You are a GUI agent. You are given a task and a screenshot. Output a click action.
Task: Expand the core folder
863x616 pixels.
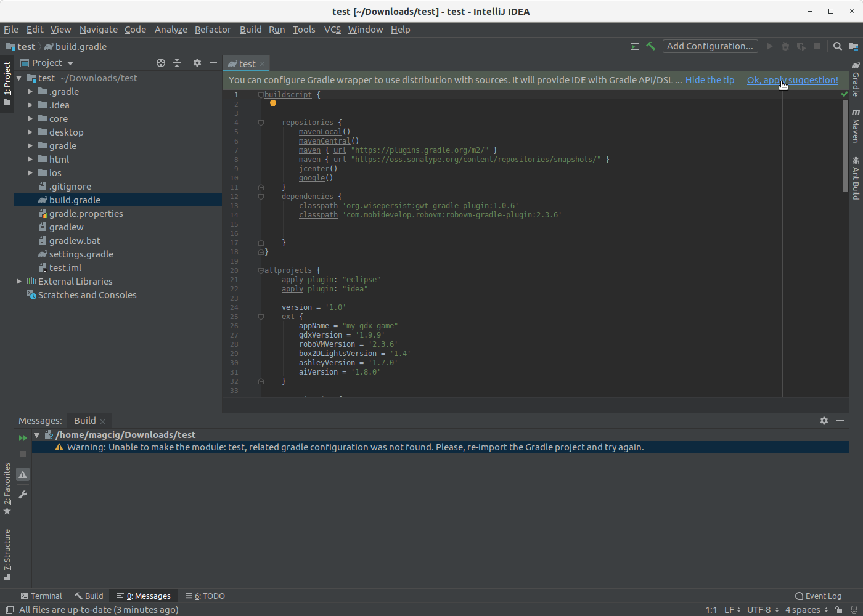click(x=30, y=119)
